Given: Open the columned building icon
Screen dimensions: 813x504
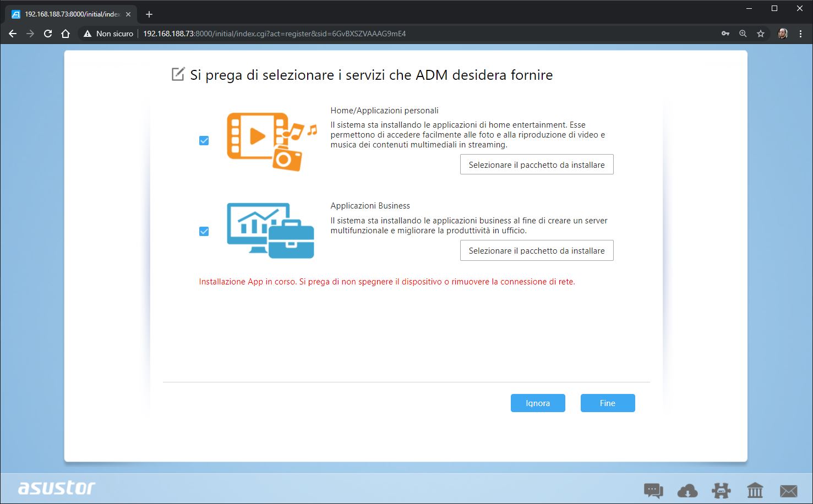Looking at the screenshot, I should (x=755, y=490).
